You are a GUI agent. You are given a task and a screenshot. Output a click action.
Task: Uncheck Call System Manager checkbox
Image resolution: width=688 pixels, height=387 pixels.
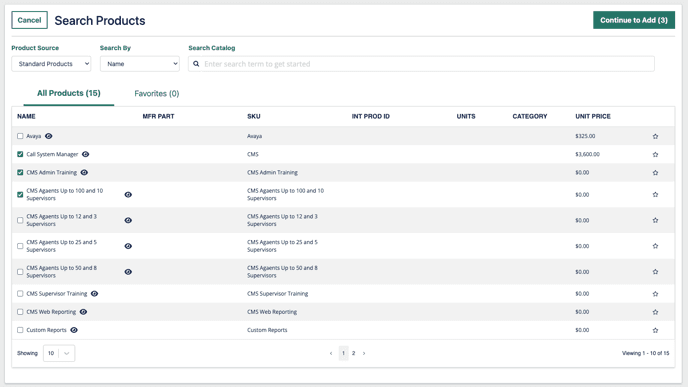click(20, 154)
